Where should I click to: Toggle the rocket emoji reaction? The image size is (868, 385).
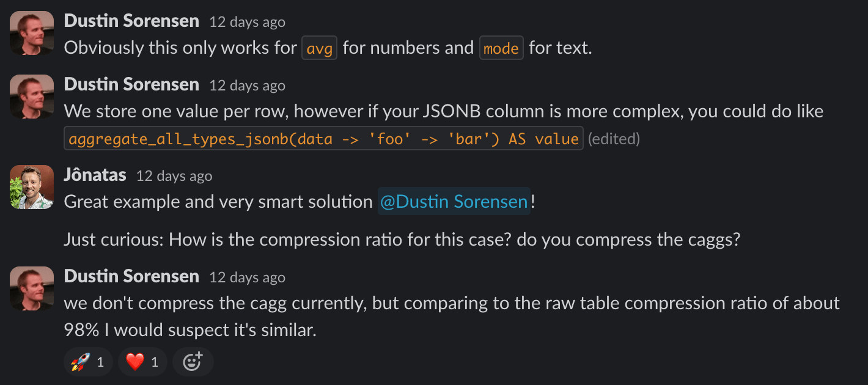coord(88,362)
